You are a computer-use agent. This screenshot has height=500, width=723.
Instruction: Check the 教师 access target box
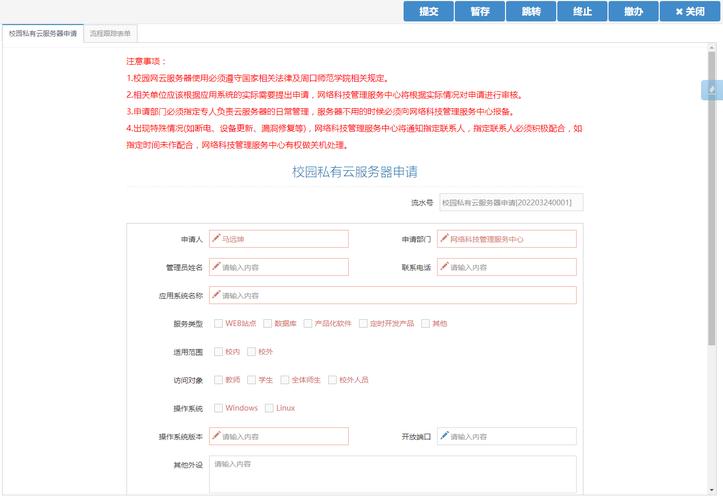[219, 380]
